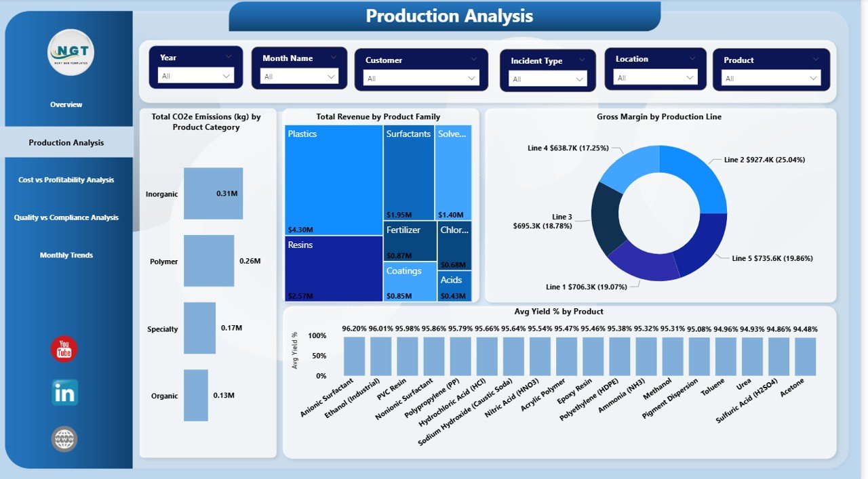The image size is (868, 479).
Task: Click the globe website icon
Action: click(x=64, y=439)
